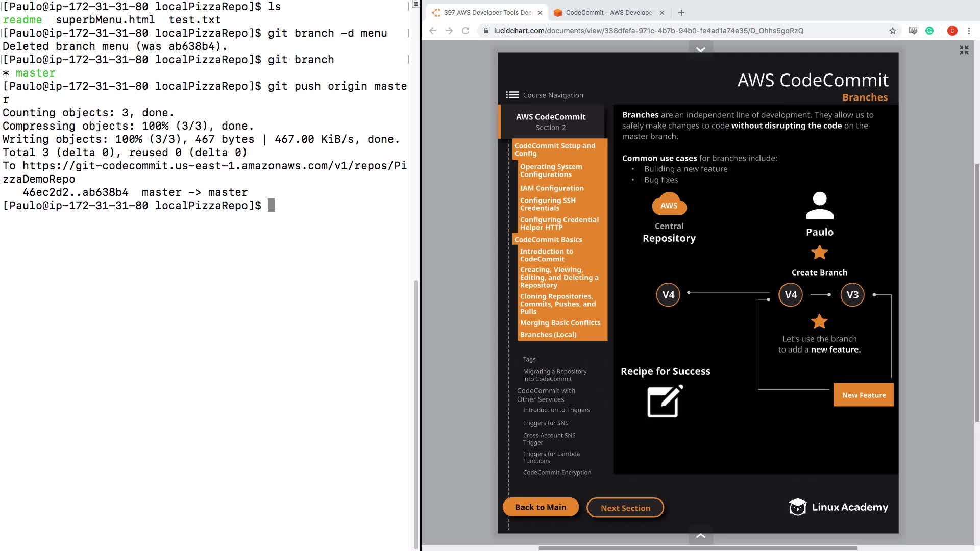This screenshot has width=980, height=551.
Task: Expand the bottom chevron panel
Action: pos(701,536)
